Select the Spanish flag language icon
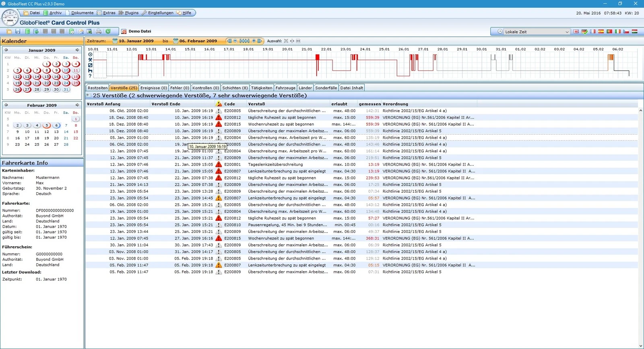The width and height of the screenshot is (644, 349). 601,31
